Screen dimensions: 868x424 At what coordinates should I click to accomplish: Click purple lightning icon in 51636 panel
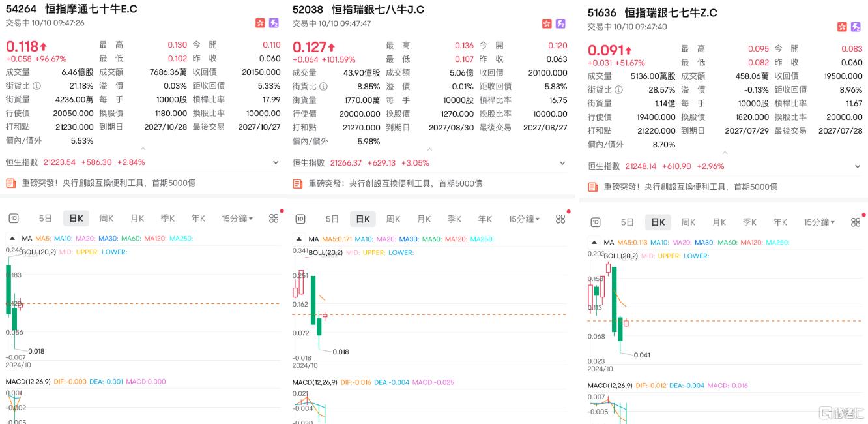point(856,27)
